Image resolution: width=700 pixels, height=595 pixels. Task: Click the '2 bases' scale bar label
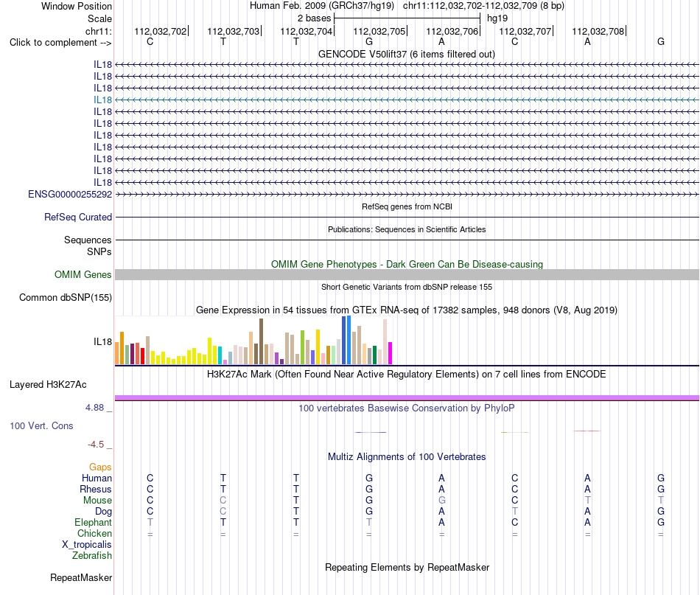(315, 18)
